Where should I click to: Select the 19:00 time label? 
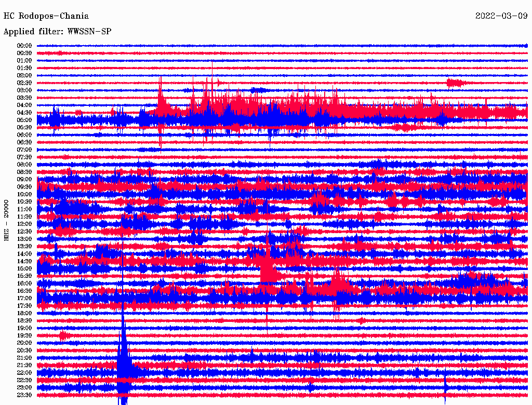24,328
